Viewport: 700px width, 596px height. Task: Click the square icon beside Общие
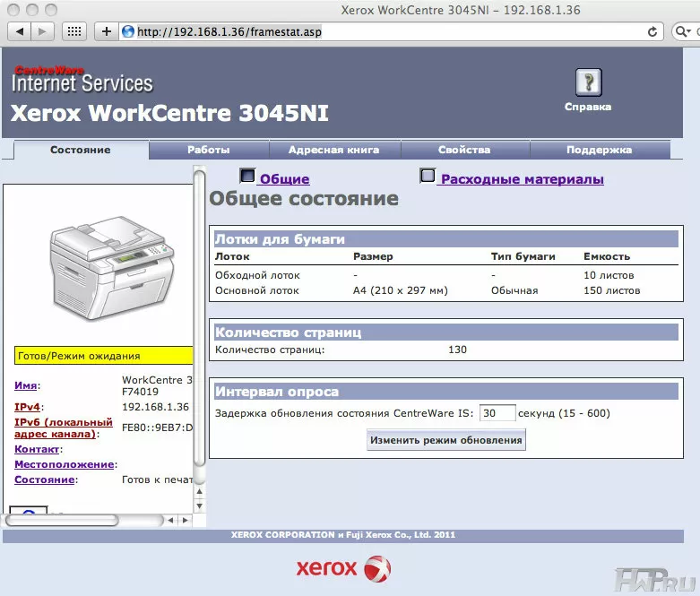pos(248,177)
